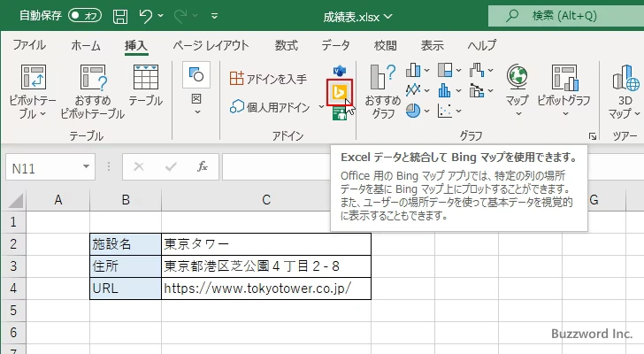The height and width of the screenshot is (354, 644).
Task: Open Customize Quick Access Toolbar menu
Action: [x=214, y=16]
